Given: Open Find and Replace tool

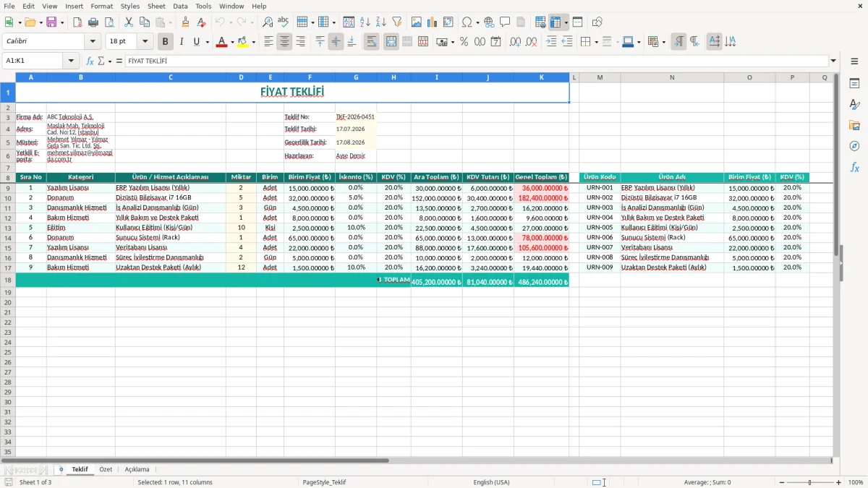Looking at the screenshot, I should tap(268, 22).
